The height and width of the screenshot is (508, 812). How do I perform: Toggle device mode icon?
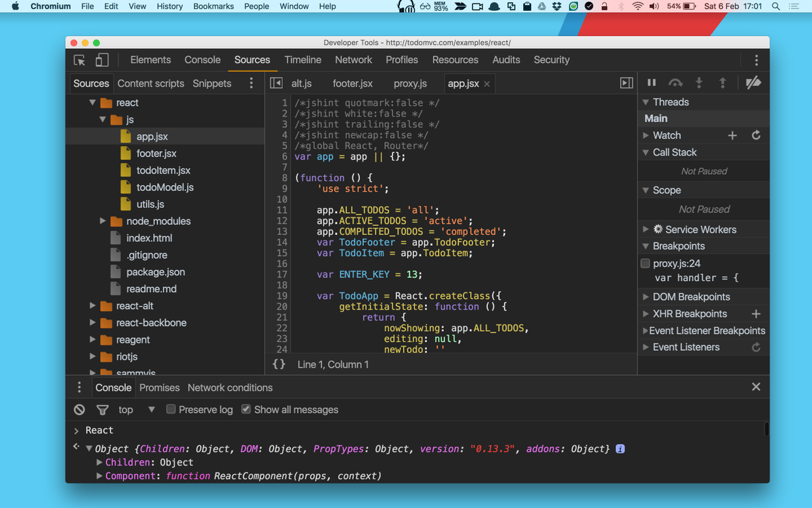[x=101, y=60]
